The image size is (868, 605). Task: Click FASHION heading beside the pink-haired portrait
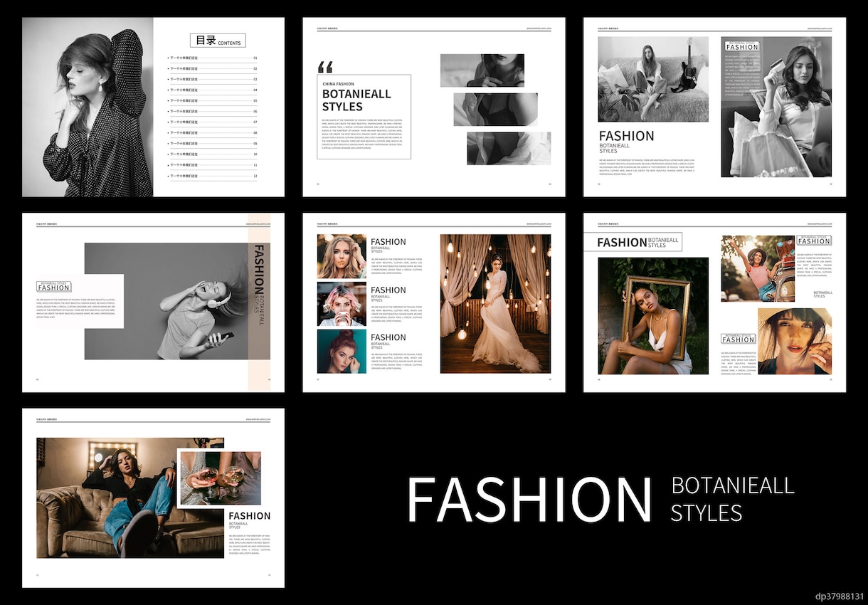click(388, 290)
